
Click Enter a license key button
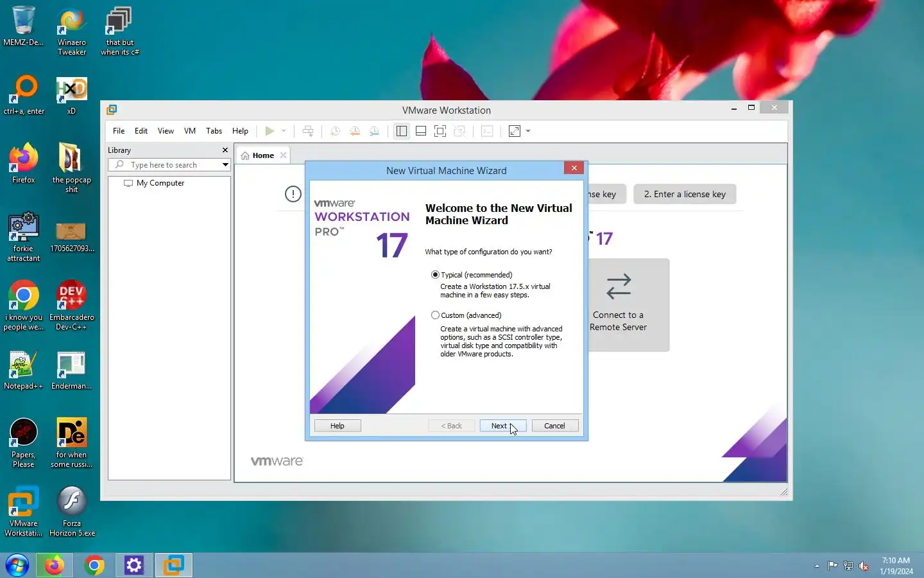[685, 194]
